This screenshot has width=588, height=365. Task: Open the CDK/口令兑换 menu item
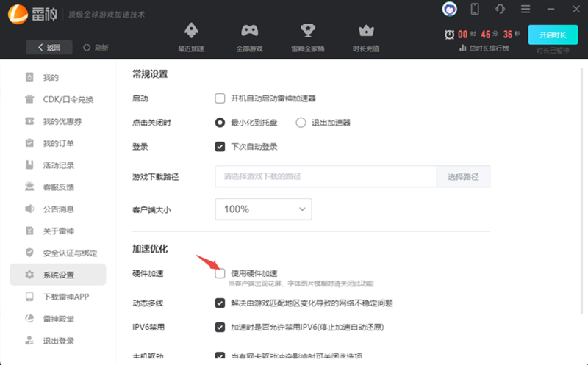coord(58,99)
